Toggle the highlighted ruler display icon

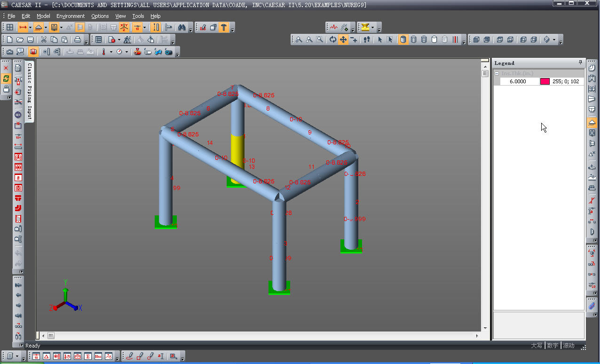click(156, 27)
